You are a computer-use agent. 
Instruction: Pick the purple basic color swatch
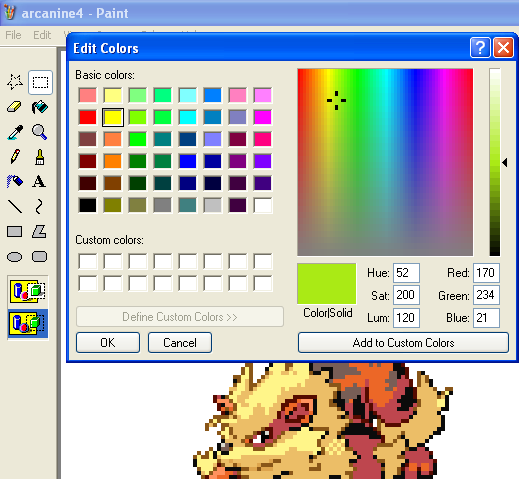pyautogui.click(x=238, y=161)
